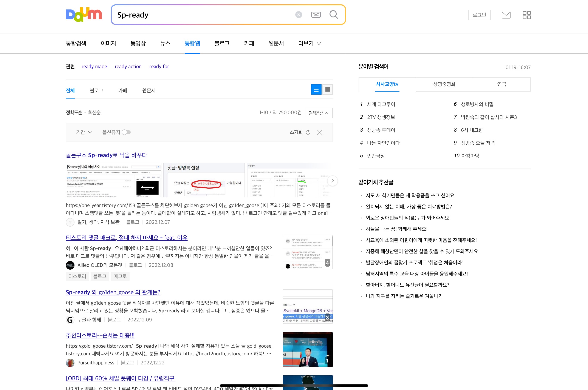Open the top 블로그 tab
Image resolution: width=588 pixels, height=390 pixels.
point(222,43)
